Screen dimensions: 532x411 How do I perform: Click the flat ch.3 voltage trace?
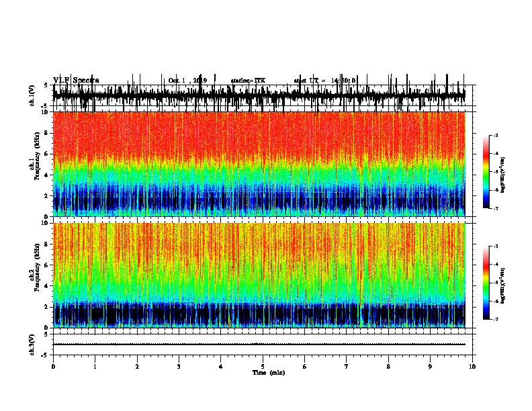[259, 345]
